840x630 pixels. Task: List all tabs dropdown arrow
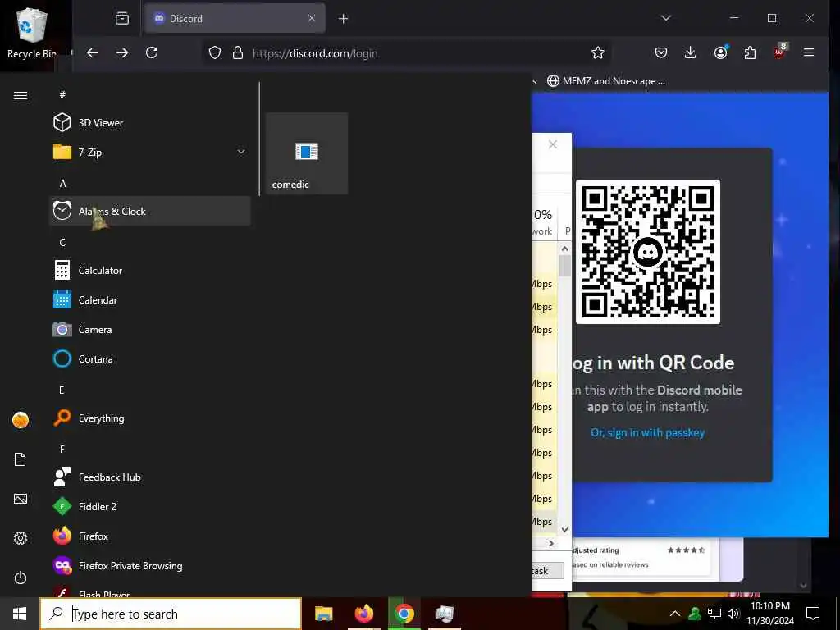click(x=666, y=18)
